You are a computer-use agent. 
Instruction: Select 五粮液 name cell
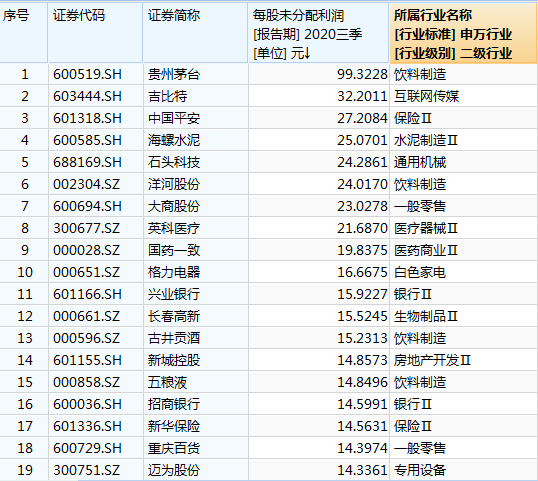pos(196,382)
